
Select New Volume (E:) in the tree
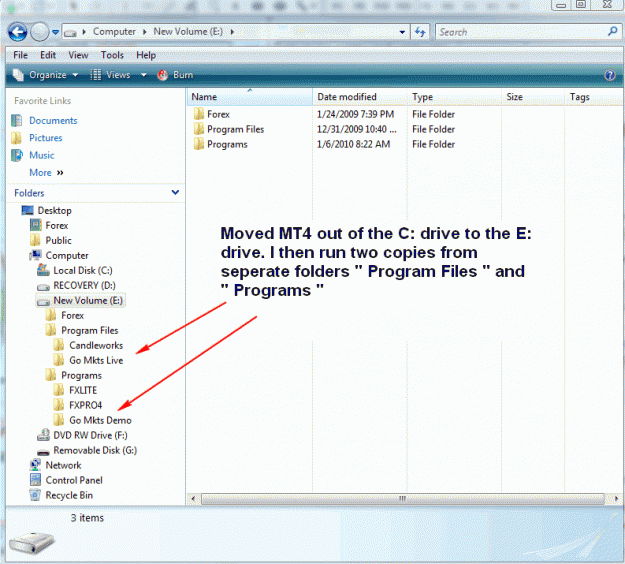(x=88, y=301)
